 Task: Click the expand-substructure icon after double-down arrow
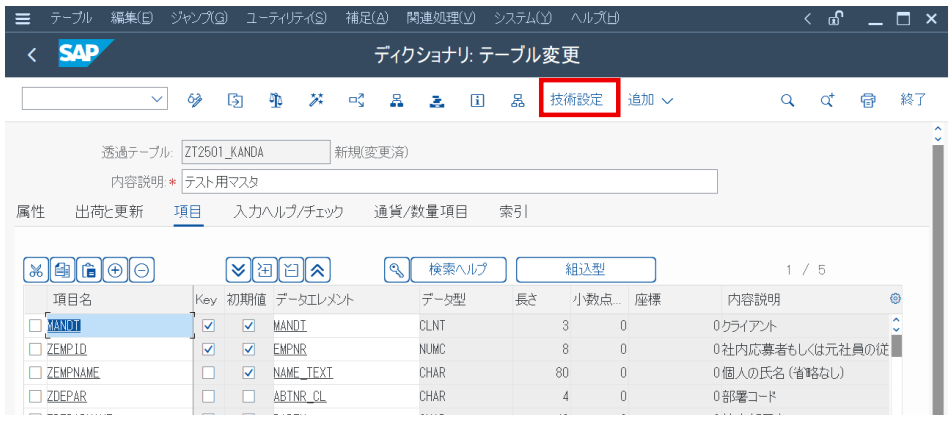click(x=265, y=270)
